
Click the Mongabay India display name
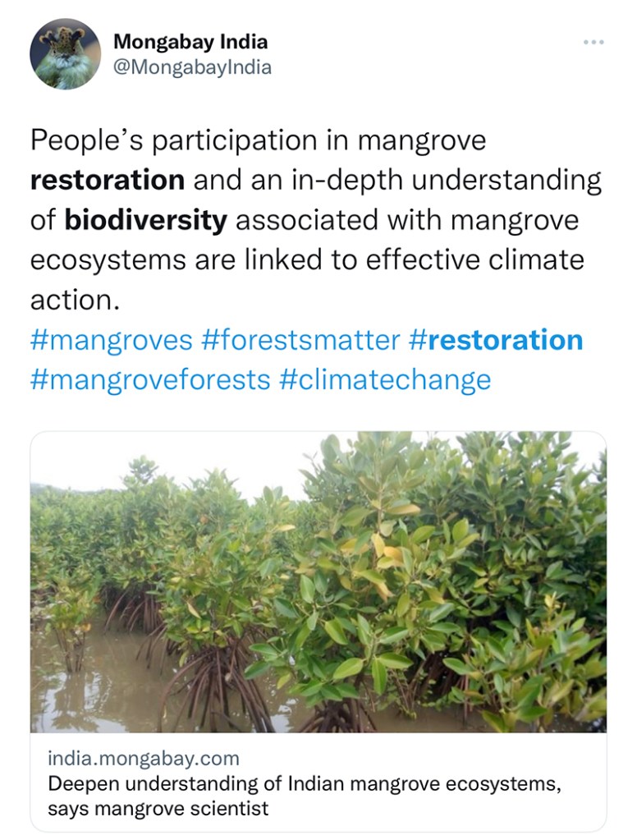tap(190, 41)
